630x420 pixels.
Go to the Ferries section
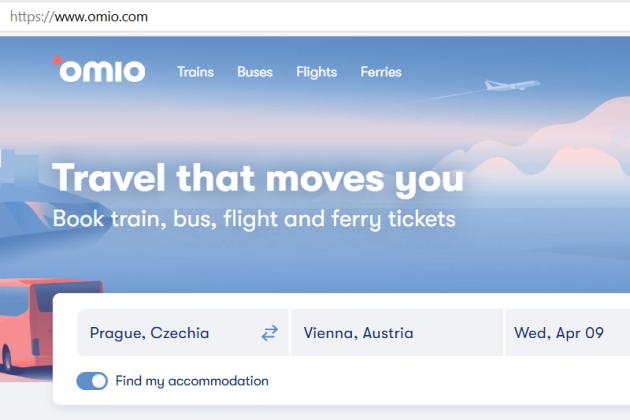pos(381,72)
